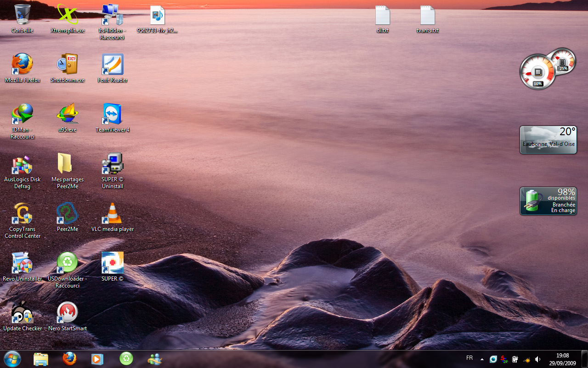Open the FR language bar selector
The image size is (588, 368).
point(469,358)
